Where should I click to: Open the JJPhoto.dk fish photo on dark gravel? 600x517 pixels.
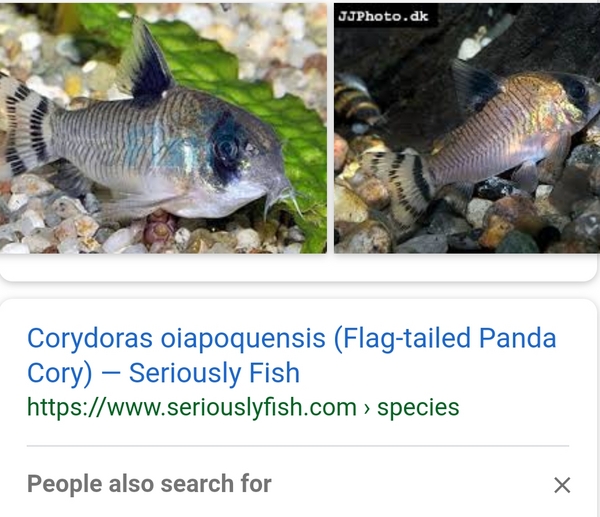[x=467, y=128]
